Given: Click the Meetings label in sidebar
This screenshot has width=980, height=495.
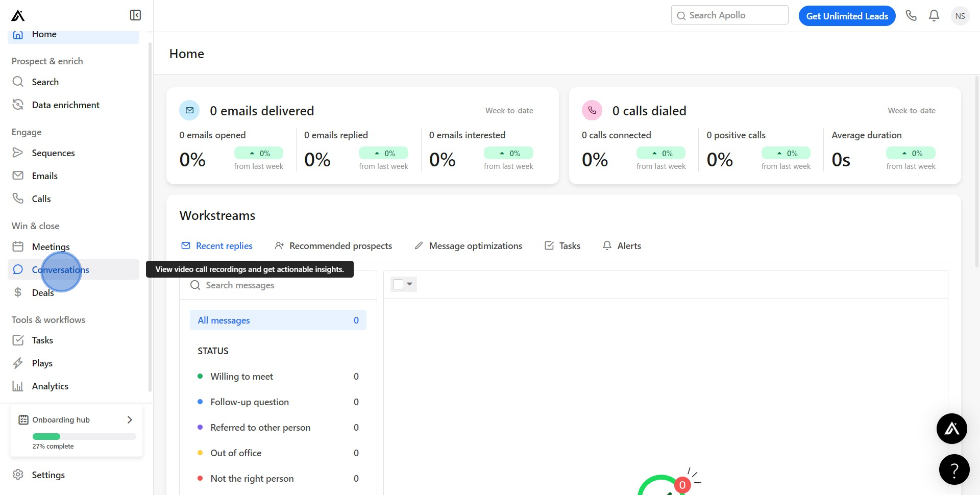Looking at the screenshot, I should (51, 246).
